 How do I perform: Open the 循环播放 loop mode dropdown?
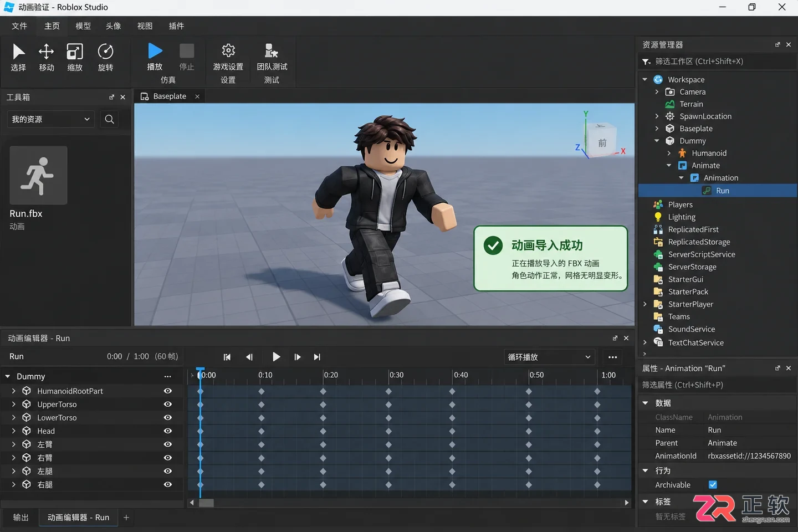(549, 357)
